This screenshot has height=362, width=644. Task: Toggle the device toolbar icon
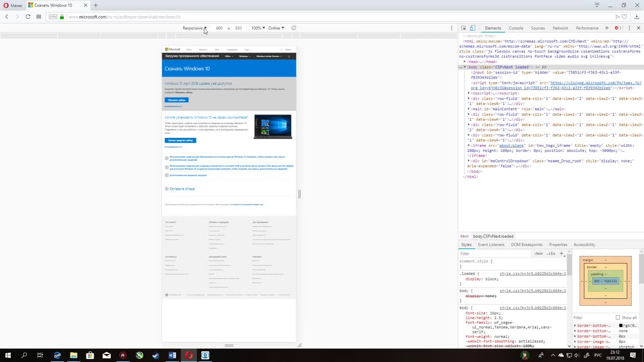click(473, 28)
